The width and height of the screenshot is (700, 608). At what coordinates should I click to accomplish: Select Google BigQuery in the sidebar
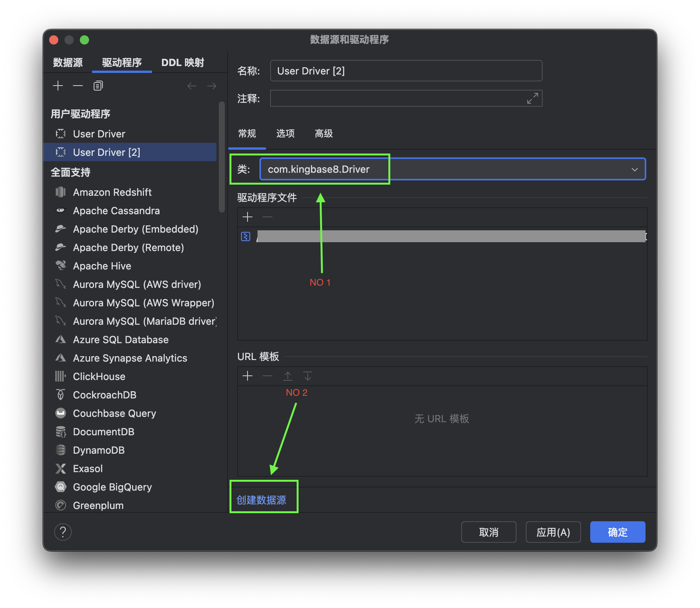(x=112, y=487)
